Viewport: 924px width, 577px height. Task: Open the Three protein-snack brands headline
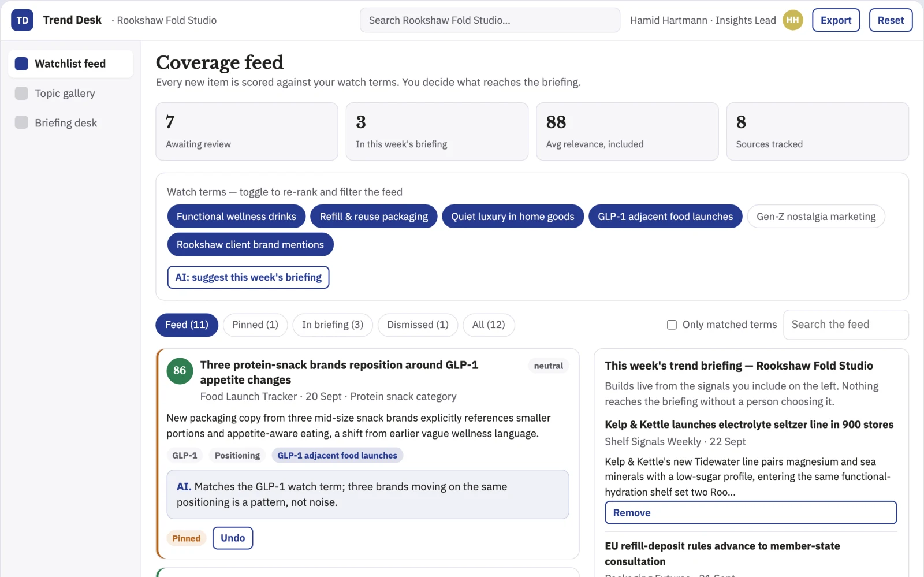[x=339, y=373]
